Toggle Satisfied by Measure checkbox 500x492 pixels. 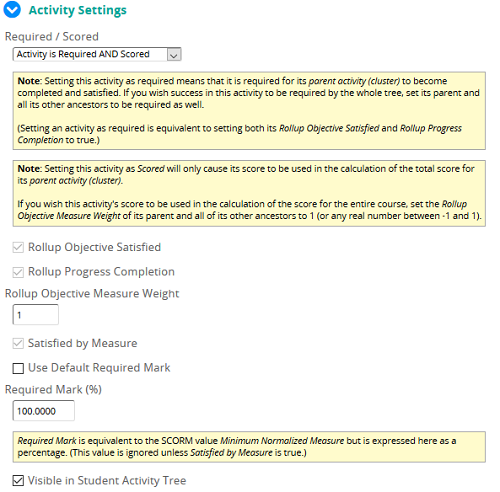click(18, 344)
